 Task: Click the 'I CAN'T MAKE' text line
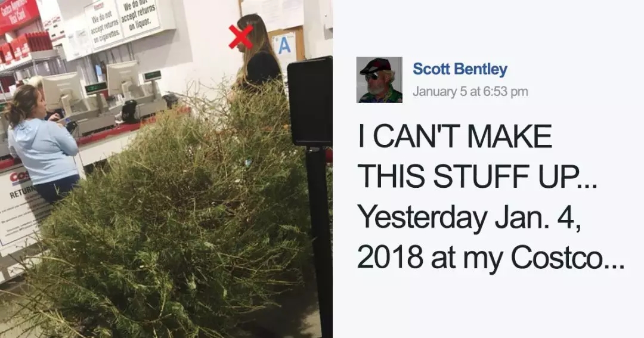pos(455,137)
